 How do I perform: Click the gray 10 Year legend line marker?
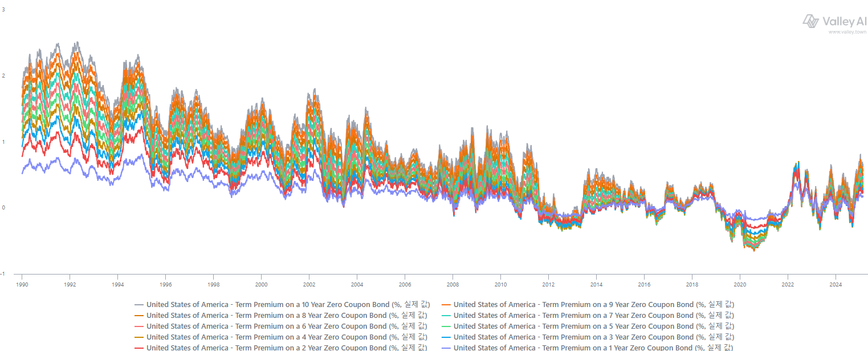139,305
